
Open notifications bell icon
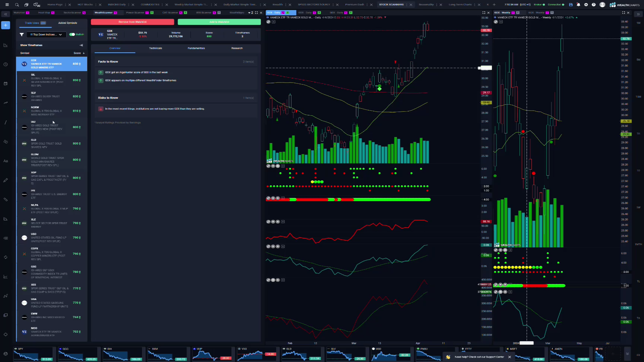pos(578,5)
